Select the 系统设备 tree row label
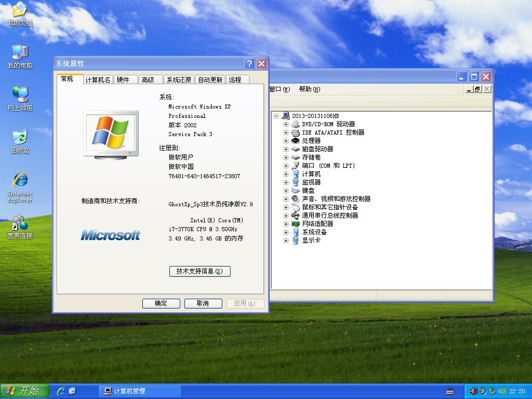Viewport: 532px width, 399px height. coord(314,232)
